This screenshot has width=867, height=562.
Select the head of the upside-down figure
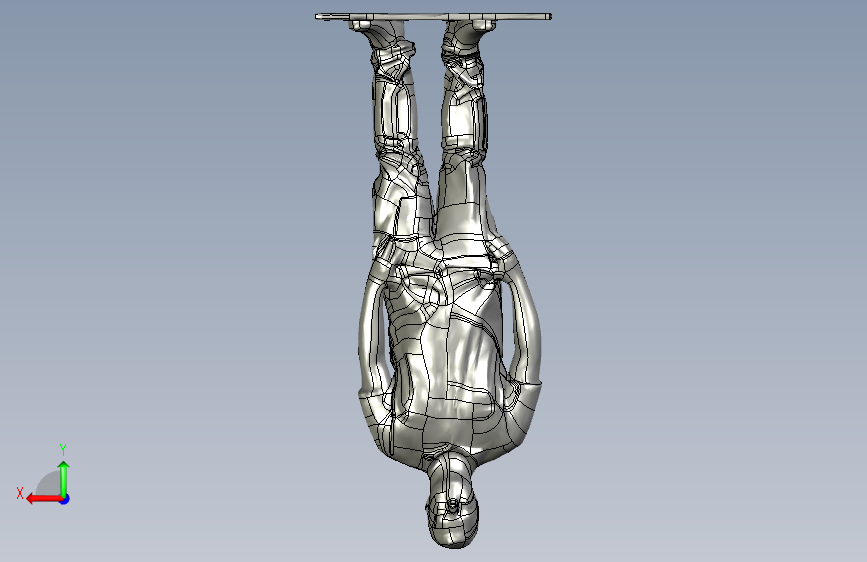452,501
